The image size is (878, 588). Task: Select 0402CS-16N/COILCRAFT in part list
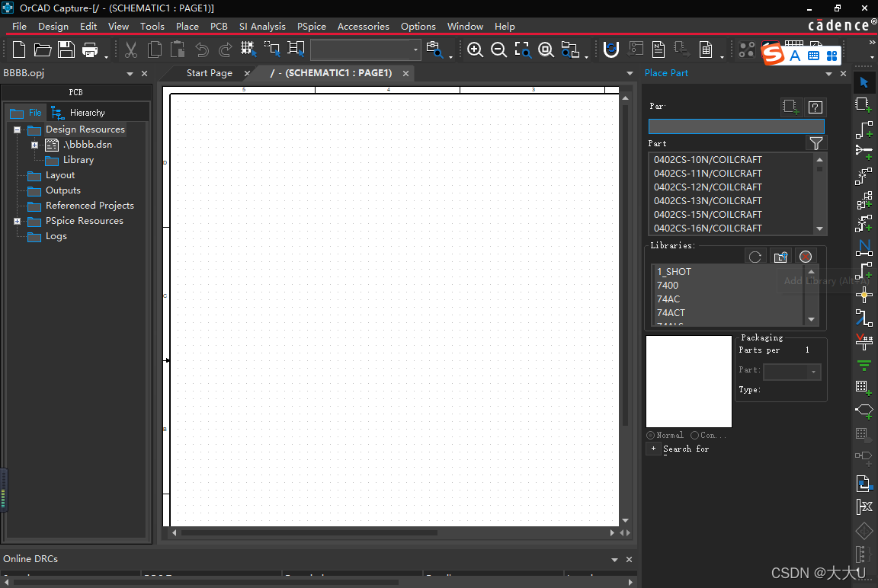[x=708, y=228]
